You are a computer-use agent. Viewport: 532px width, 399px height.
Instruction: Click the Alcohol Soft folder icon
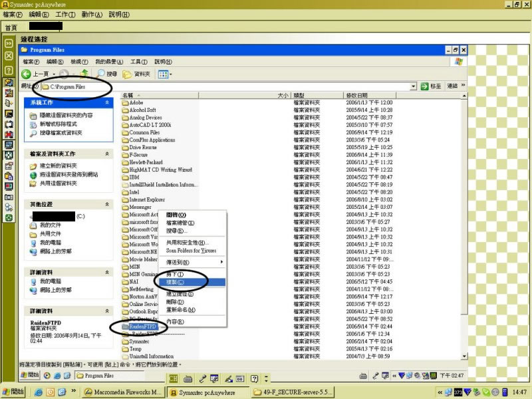pos(125,110)
